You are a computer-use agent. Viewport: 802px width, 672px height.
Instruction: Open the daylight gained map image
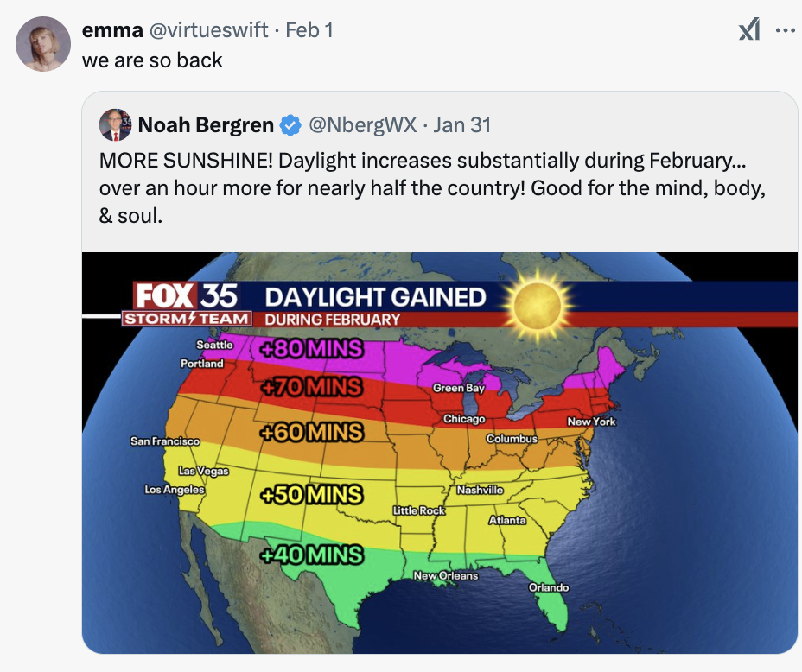coord(440,453)
